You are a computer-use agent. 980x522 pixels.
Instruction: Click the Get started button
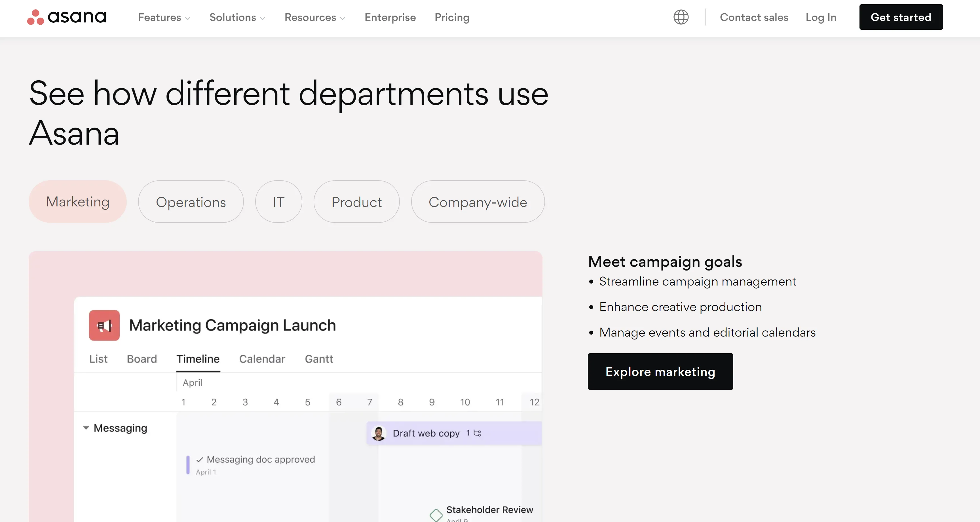click(x=901, y=17)
